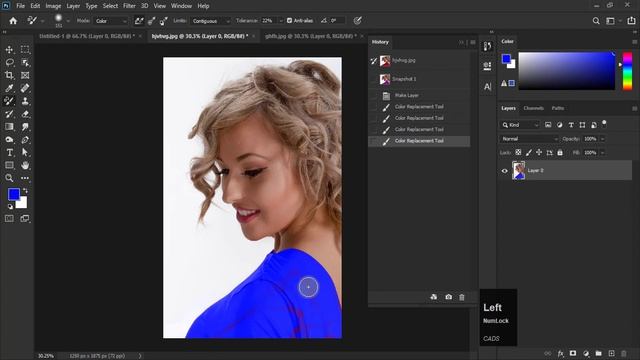640x360 pixels.
Task: Click the zoom percentage field in status bar
Action: tap(46, 356)
